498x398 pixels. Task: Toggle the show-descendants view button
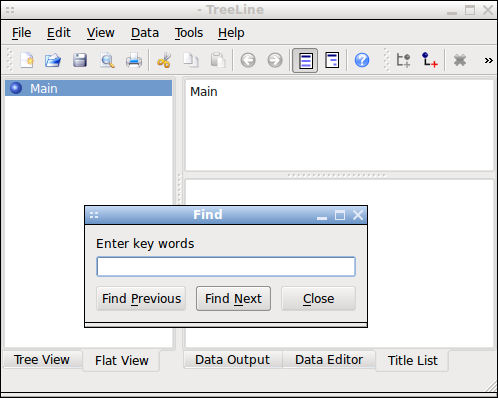(332, 60)
